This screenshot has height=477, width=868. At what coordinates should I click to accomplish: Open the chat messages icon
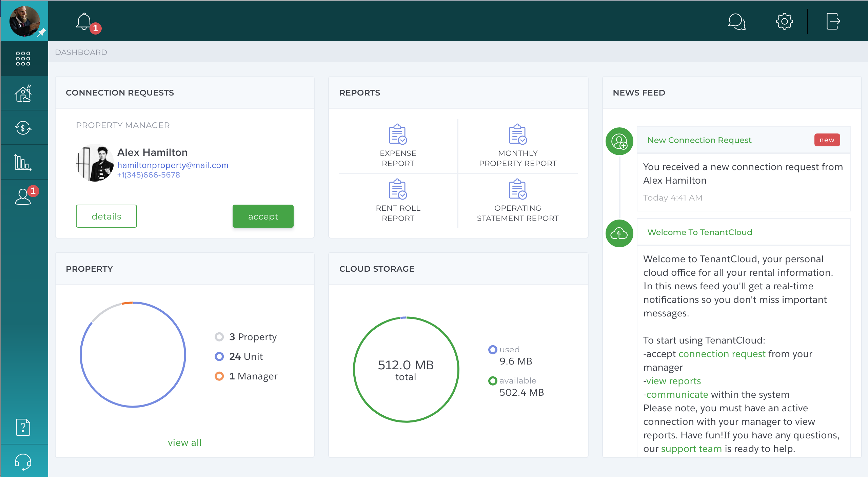[737, 22]
